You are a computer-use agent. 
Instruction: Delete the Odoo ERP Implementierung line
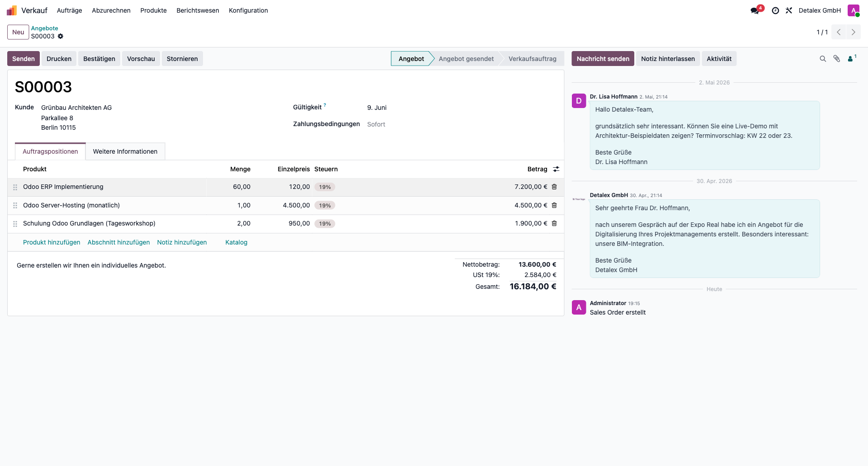click(x=554, y=187)
